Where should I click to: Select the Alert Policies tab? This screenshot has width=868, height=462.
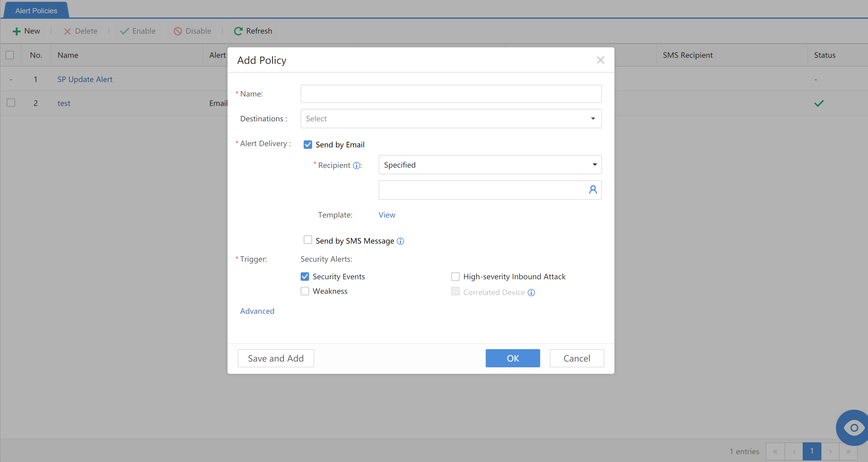(36, 11)
